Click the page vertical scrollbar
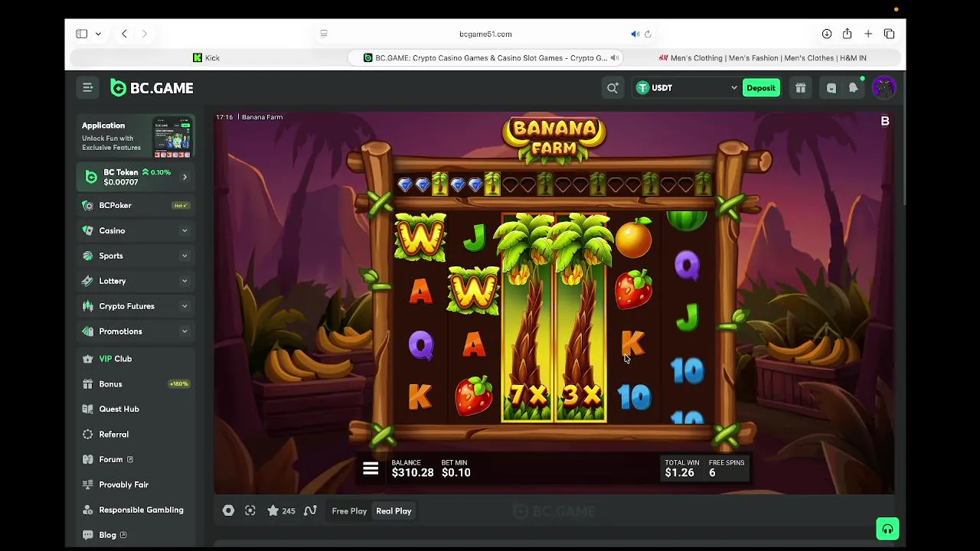 (x=903, y=138)
